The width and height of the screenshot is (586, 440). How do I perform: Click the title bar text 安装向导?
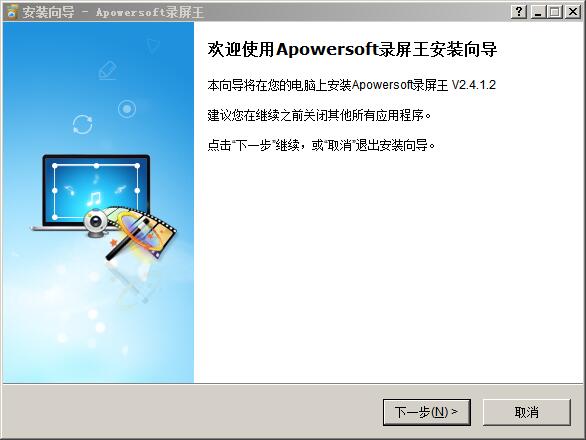point(48,12)
